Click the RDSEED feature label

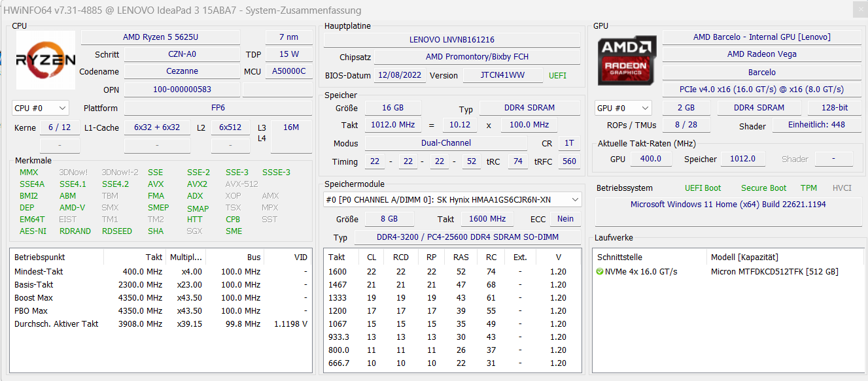117,231
